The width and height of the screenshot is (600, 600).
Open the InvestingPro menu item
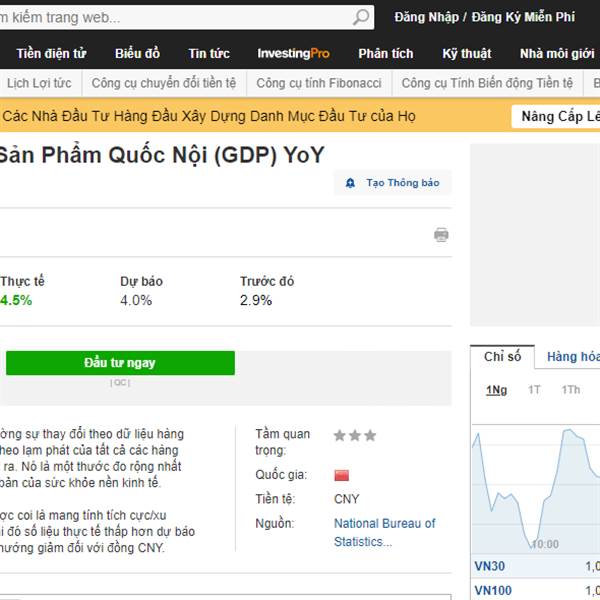tap(293, 53)
